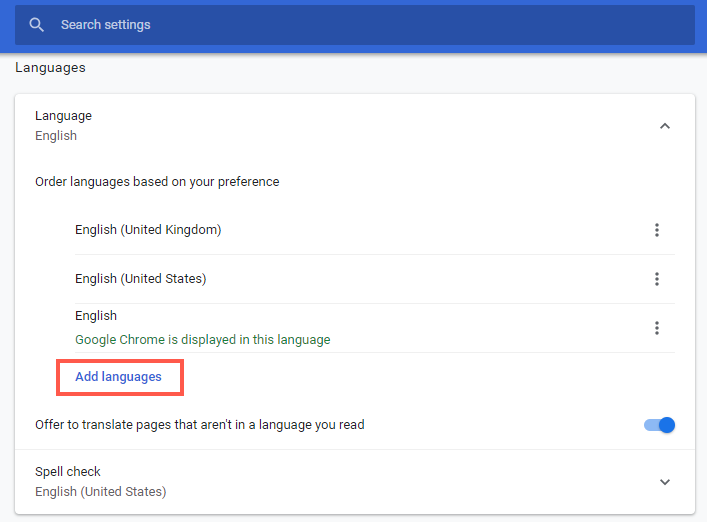Screen dimensions: 707x522
Task: Click 'Order languages based on your preference' text
Action: click(157, 182)
